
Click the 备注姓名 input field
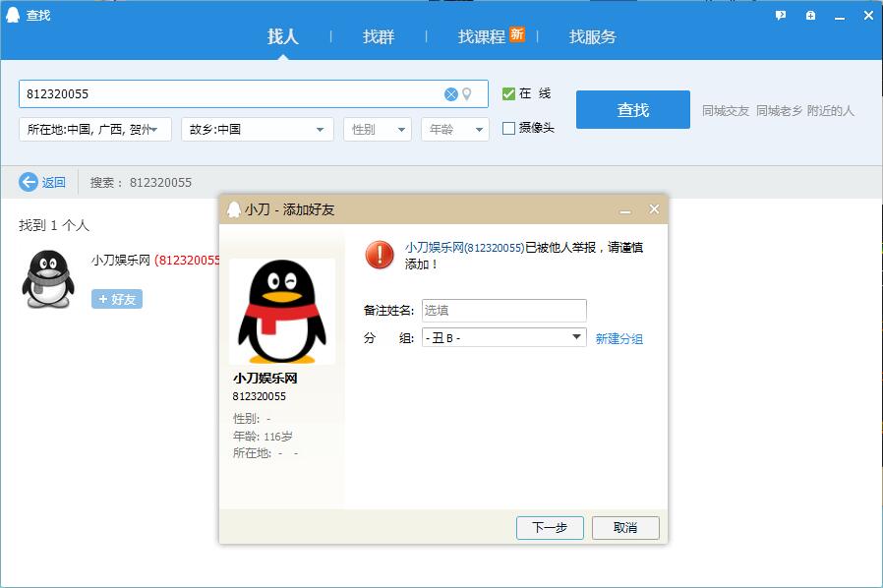503,310
